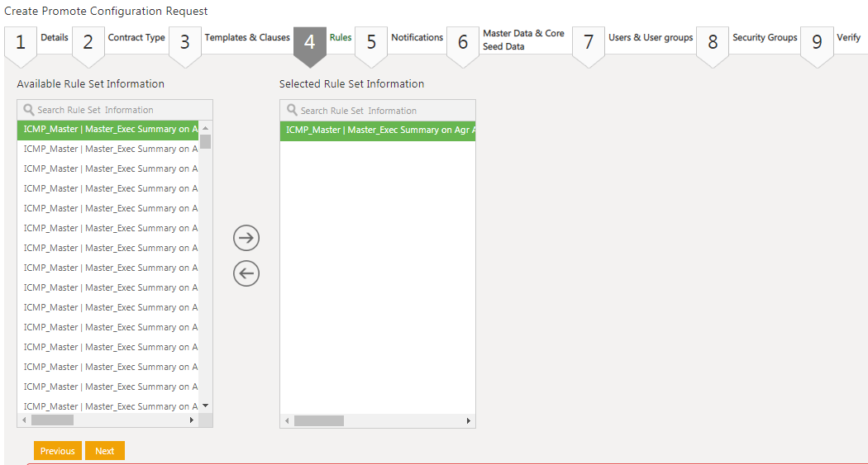Select the highlighted item in Selected Rule Set list
This screenshot has width=868, height=465.
[378, 130]
